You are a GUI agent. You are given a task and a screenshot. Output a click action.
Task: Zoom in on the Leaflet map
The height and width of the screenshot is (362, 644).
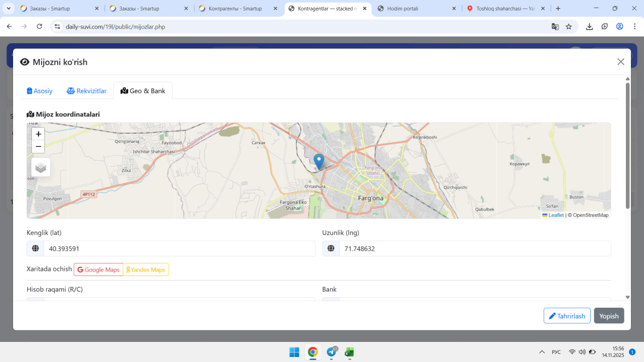[38, 134]
